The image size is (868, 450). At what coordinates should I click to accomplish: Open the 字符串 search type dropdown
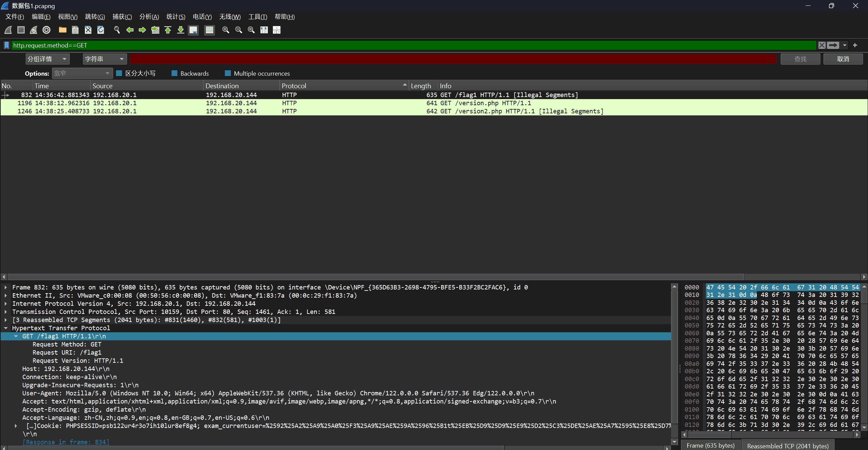tap(104, 59)
